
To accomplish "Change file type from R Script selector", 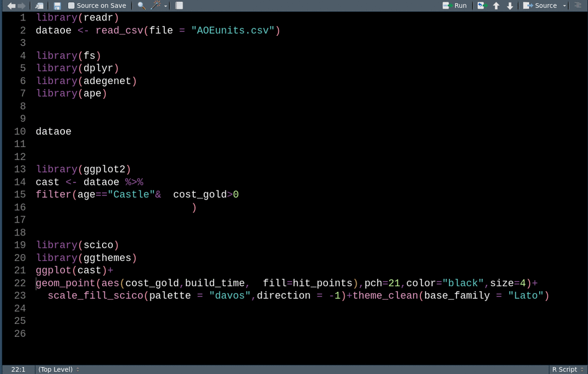I will [x=568, y=370].
